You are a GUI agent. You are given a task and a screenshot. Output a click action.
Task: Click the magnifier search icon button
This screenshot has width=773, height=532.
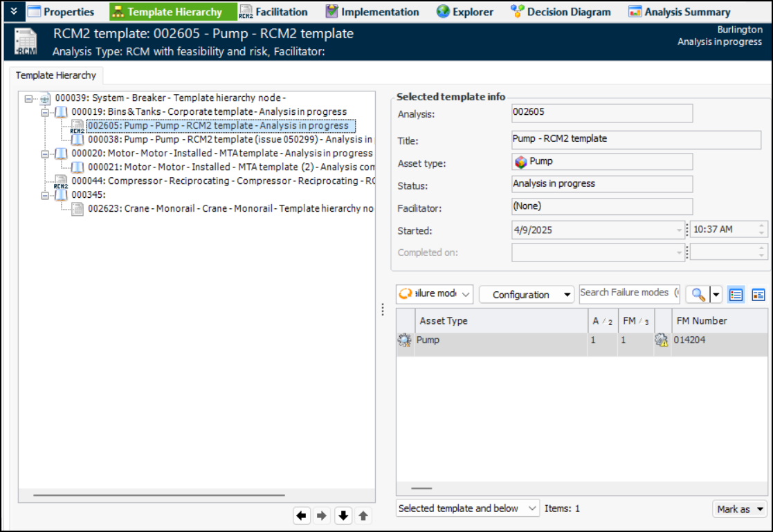(698, 295)
